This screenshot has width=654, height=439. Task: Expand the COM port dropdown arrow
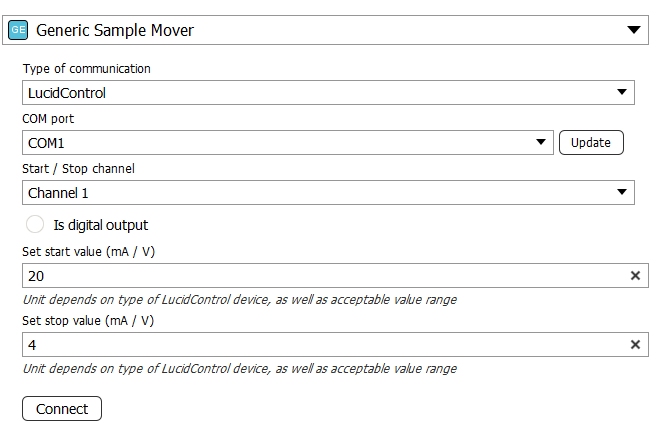coord(542,143)
